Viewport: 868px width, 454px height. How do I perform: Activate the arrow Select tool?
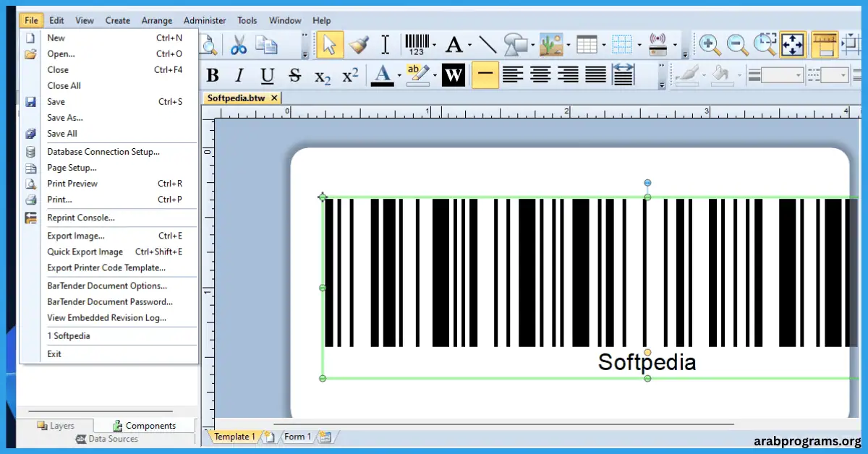pyautogui.click(x=330, y=45)
